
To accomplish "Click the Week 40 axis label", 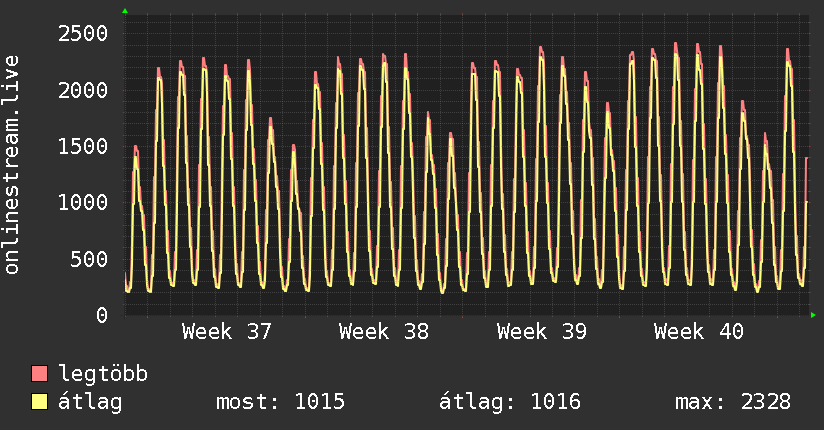I will (699, 332).
